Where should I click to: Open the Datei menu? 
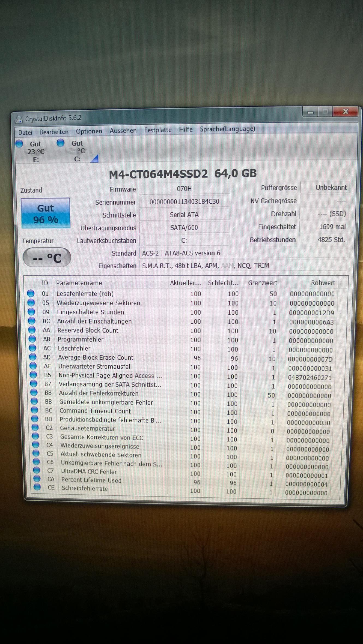tap(25, 133)
